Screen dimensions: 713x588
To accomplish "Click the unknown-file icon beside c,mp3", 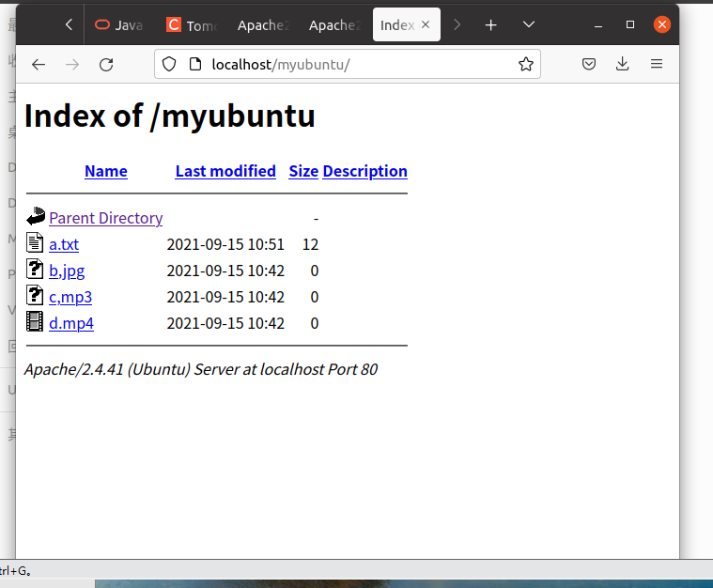I will pyautogui.click(x=35, y=295).
